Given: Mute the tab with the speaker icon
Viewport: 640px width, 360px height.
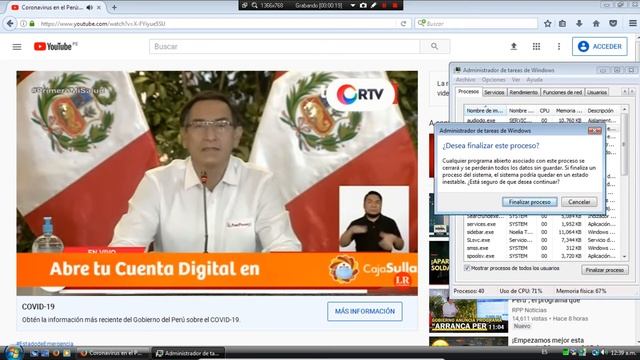Looking at the screenshot, I should click(89, 7).
